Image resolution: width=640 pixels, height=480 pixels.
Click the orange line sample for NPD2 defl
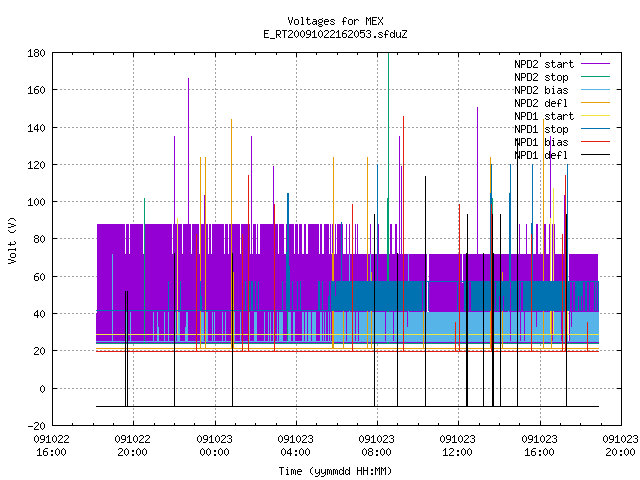pos(596,103)
